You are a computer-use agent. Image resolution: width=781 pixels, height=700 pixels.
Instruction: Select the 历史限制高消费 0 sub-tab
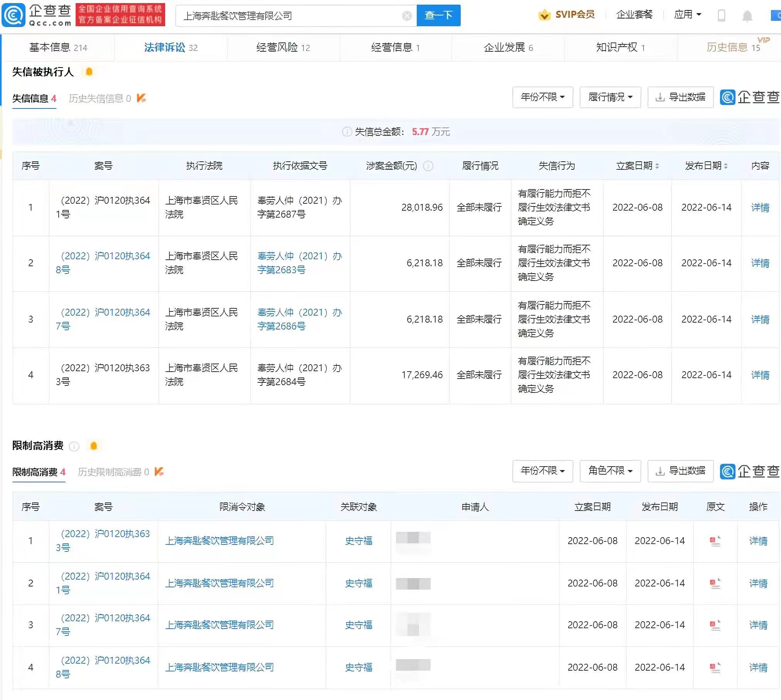tap(113, 472)
